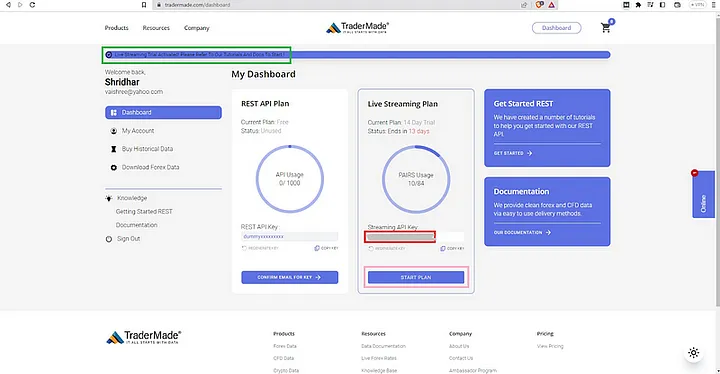Open the Products menu
The width and height of the screenshot is (720, 374).
[117, 28]
